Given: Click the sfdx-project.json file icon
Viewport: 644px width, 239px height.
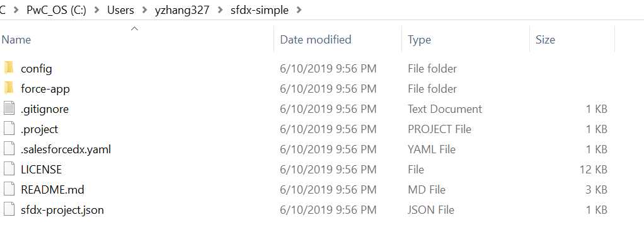Looking at the screenshot, I should pyautogui.click(x=9, y=209).
